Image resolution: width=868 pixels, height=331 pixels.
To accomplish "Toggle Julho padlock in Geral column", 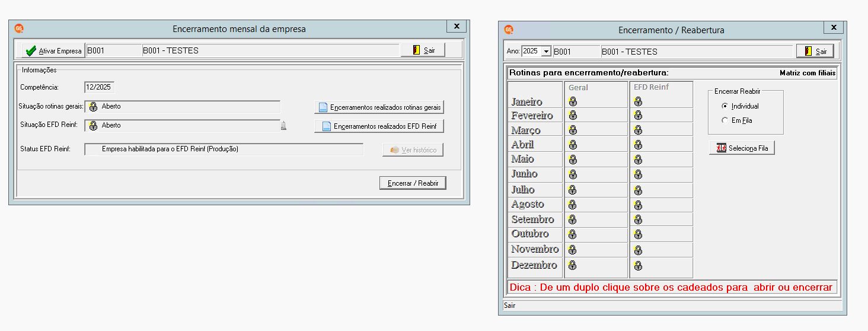I will tap(573, 190).
